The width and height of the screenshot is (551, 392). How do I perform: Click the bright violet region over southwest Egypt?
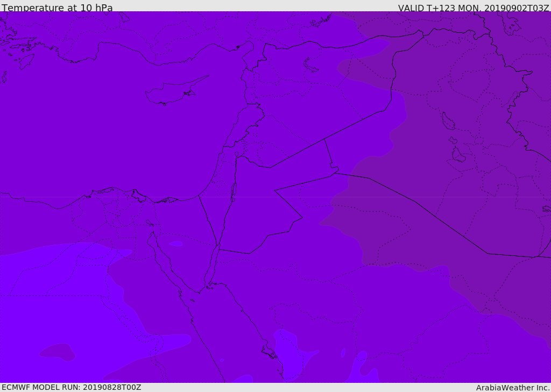point(53,309)
